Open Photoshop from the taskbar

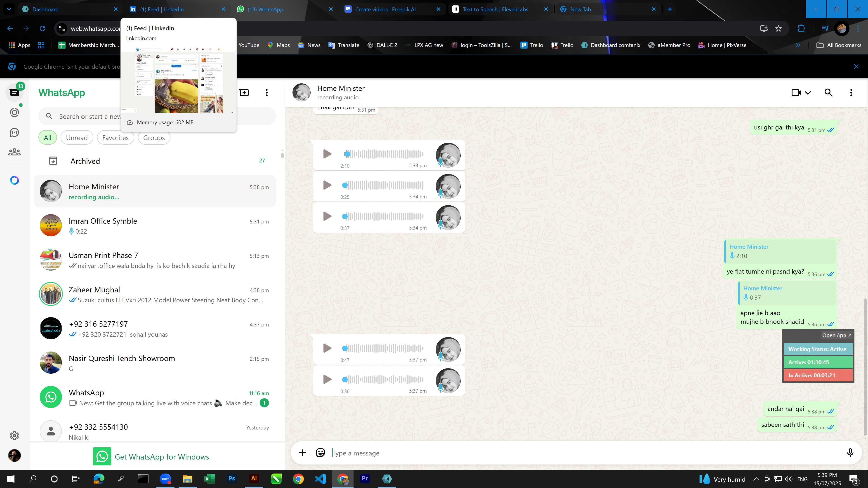pos(232,479)
